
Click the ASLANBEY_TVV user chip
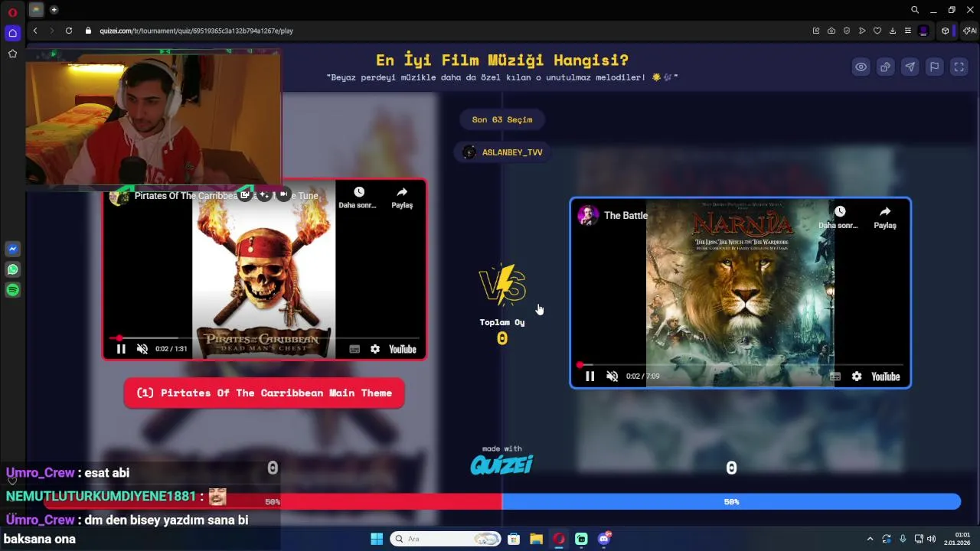click(502, 152)
